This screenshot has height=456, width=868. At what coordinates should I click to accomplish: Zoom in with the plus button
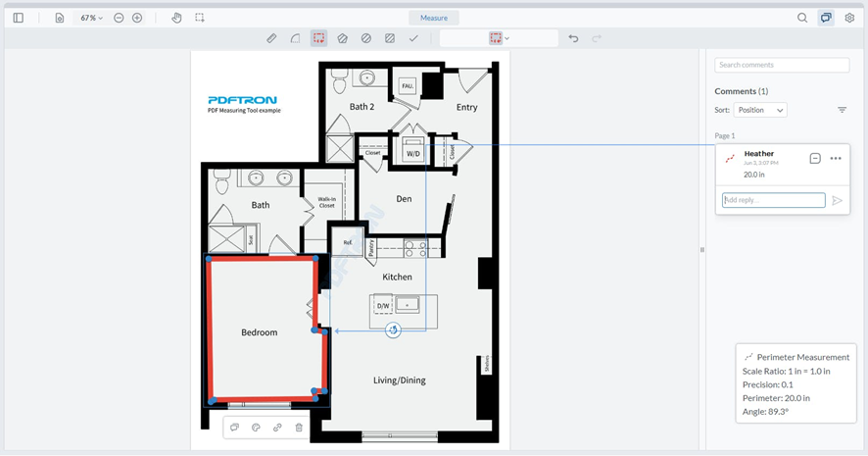pos(137,18)
